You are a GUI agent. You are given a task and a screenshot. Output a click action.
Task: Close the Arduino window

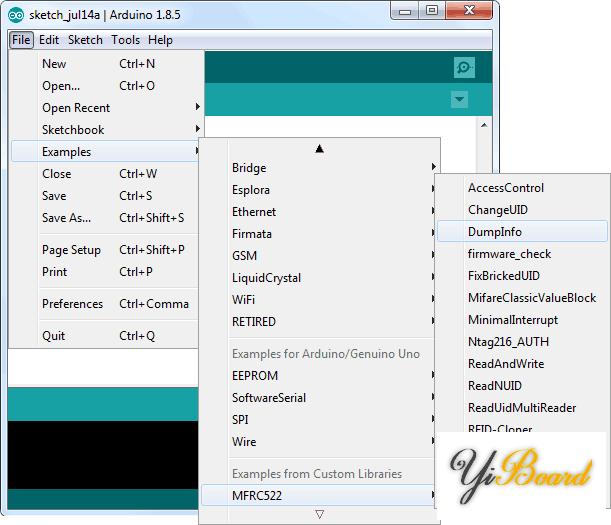coord(469,11)
